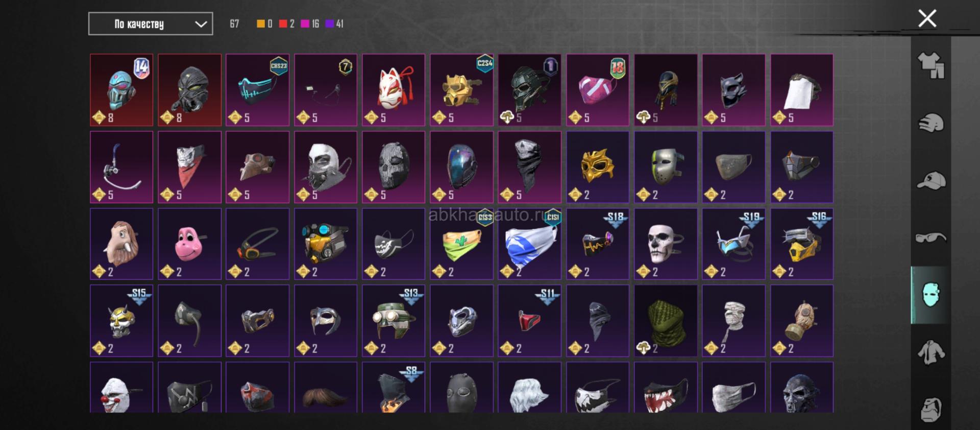This screenshot has height=430, width=980.
Task: Select the helmet category icon
Action: point(930,123)
